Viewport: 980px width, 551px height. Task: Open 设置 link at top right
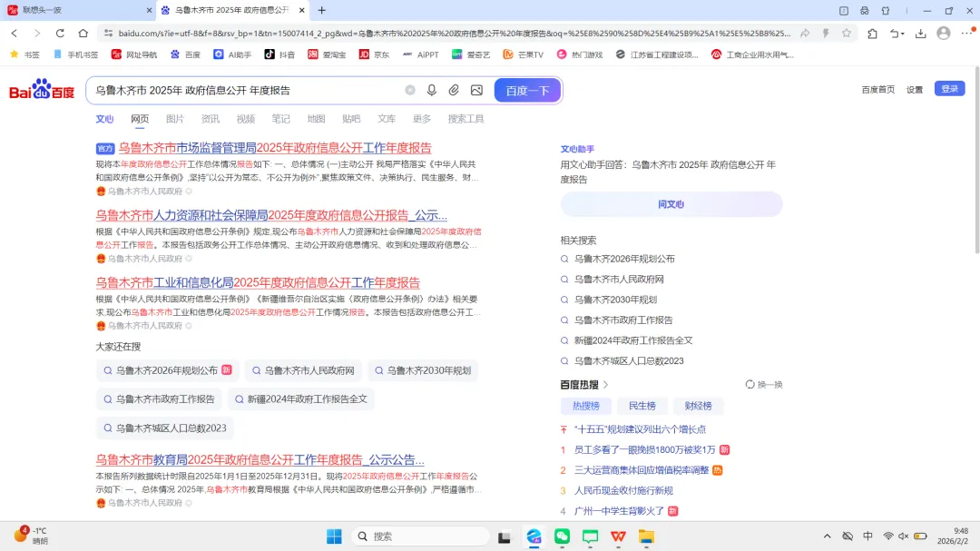pyautogui.click(x=915, y=90)
